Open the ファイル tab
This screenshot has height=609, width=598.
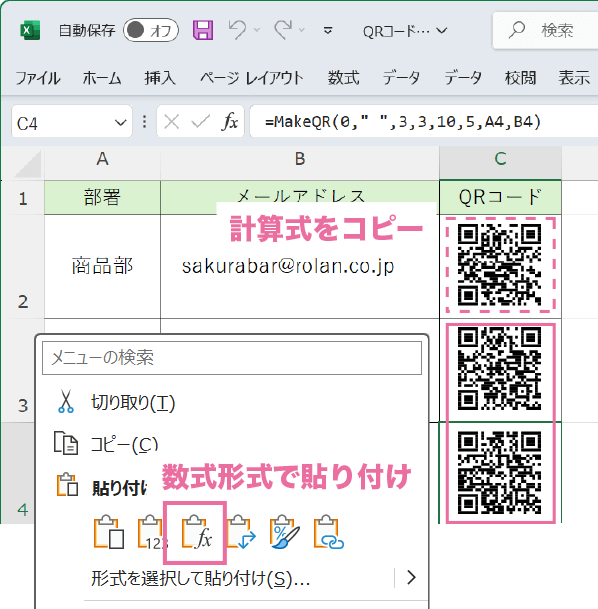pos(38,78)
